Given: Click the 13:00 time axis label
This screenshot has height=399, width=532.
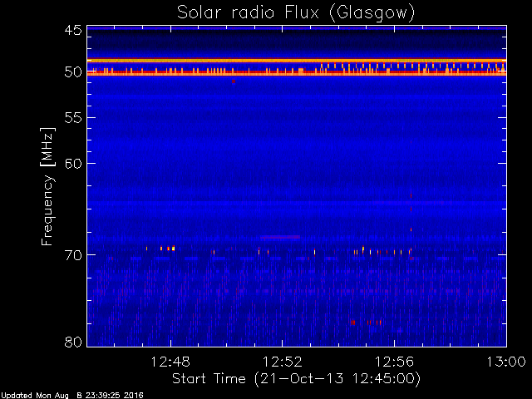Looking at the screenshot, I should point(506,362).
